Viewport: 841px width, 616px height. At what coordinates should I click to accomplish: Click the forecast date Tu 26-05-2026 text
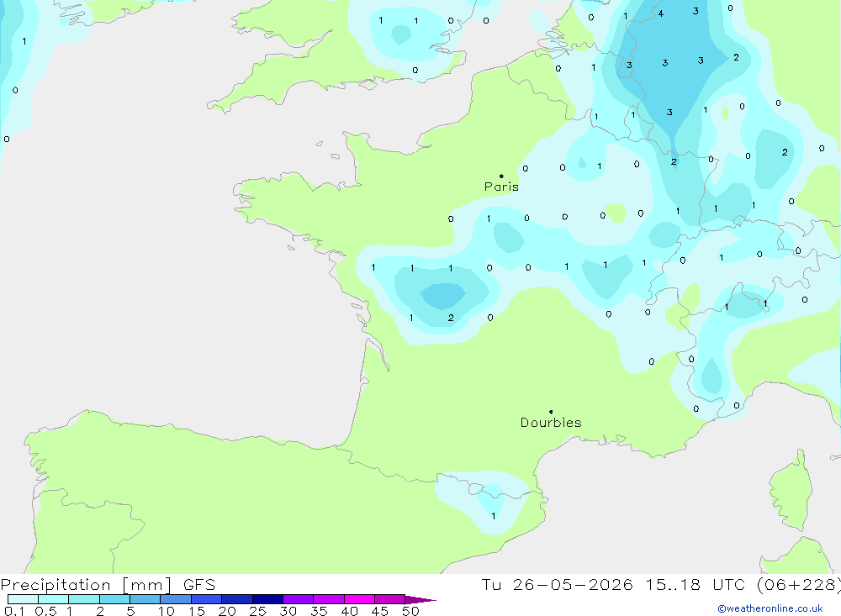(557, 584)
